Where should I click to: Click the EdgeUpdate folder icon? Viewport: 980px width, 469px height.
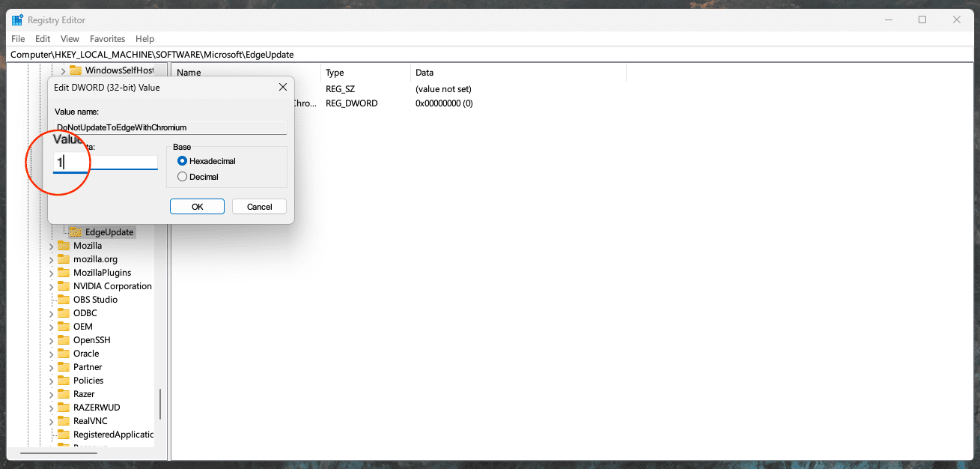pyautogui.click(x=76, y=232)
